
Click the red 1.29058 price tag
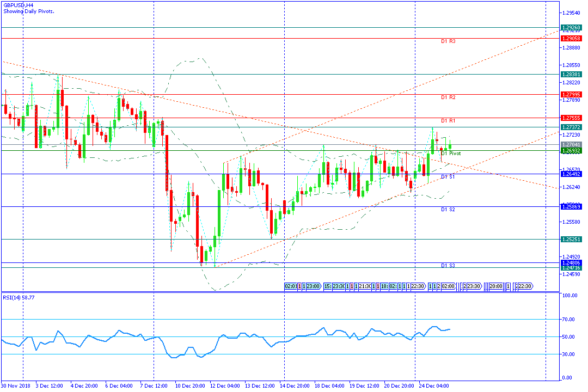(x=571, y=38)
